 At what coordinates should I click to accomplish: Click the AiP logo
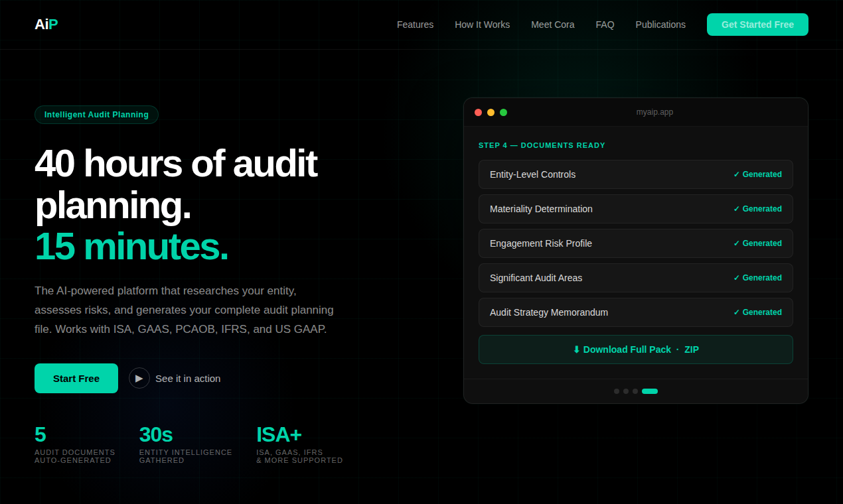[x=46, y=24]
